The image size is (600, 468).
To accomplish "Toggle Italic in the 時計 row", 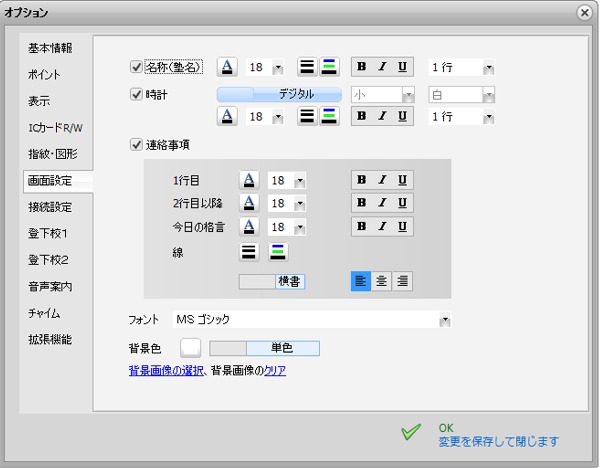I will point(382,116).
